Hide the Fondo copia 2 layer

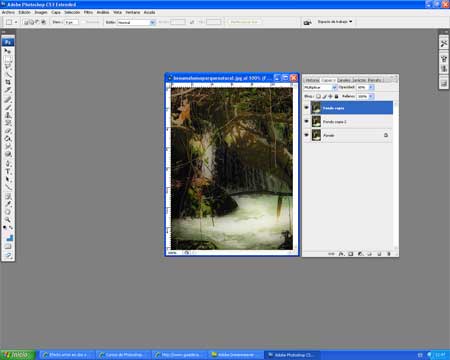coord(307,121)
